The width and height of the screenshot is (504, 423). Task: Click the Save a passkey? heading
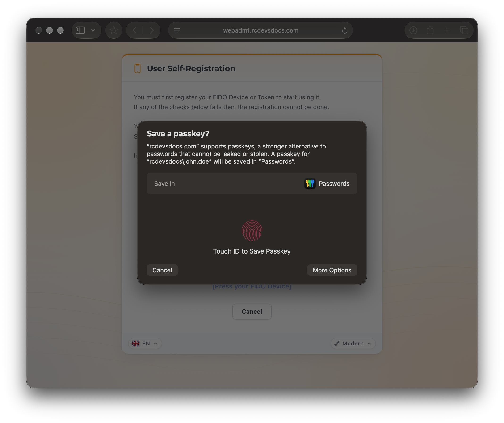coord(178,133)
